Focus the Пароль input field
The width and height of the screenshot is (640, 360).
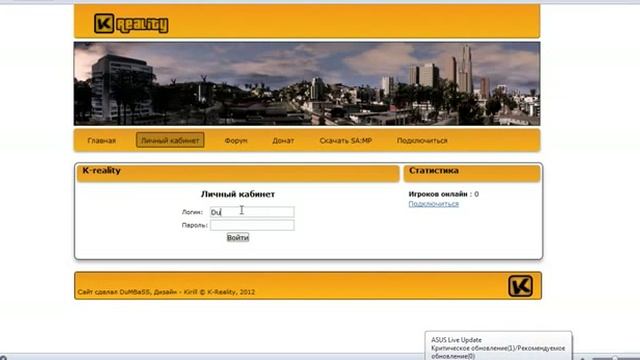pyautogui.click(x=252, y=225)
